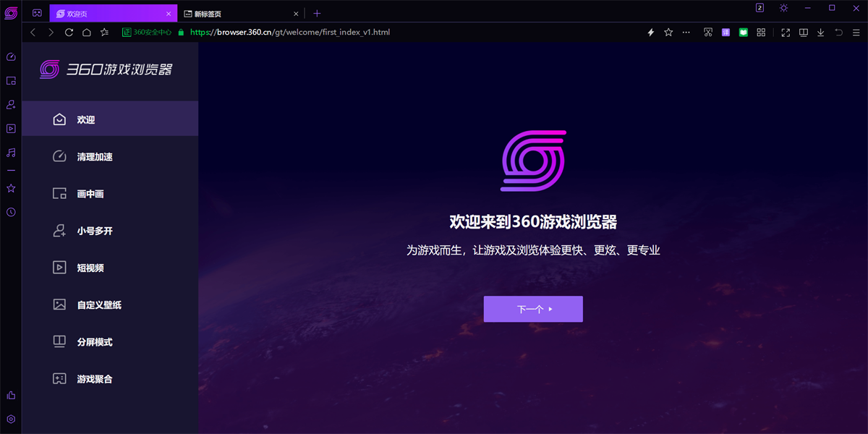Click the fullscreen mode icon

pos(785,32)
